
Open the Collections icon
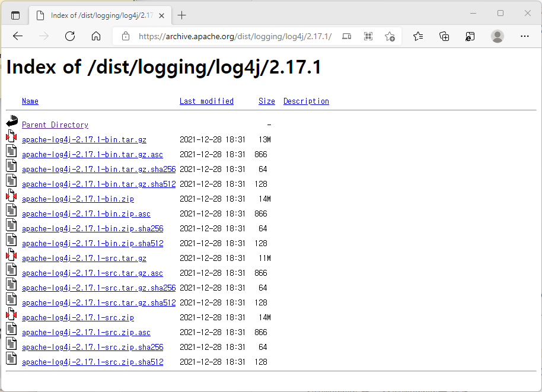(x=444, y=36)
